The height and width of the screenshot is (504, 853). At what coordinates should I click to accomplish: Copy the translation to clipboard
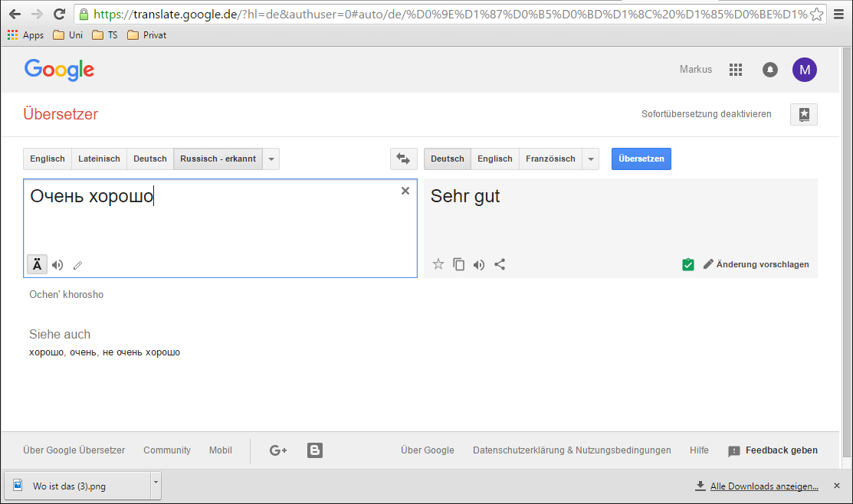(x=458, y=264)
